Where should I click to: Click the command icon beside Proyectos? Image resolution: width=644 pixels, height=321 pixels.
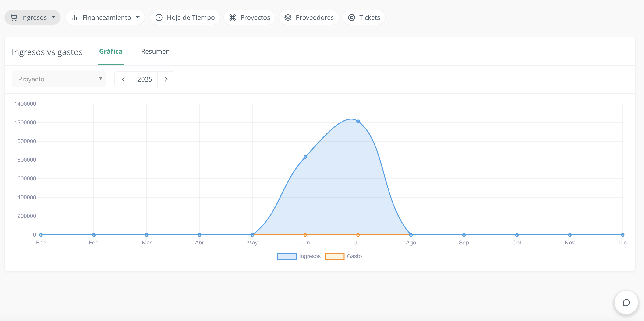[233, 17]
